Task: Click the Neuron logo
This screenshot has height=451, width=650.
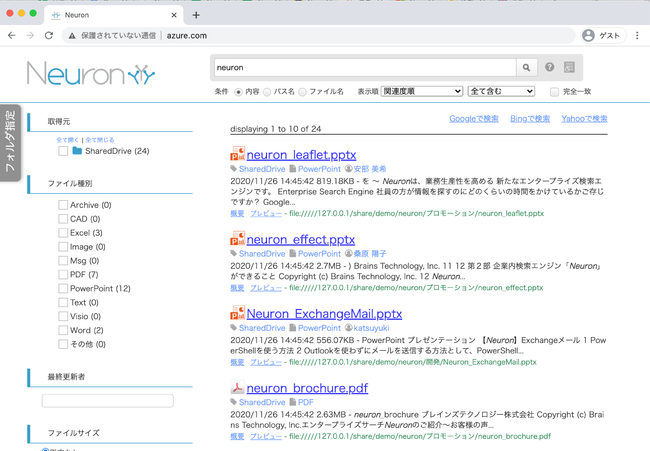Action: coord(91,73)
